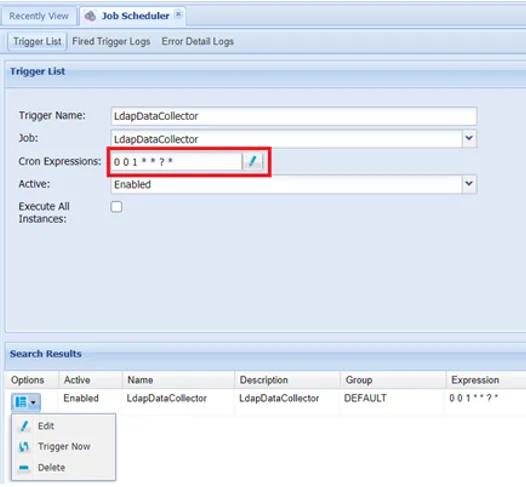Click the Active field showing Enabled
Viewport: 526px width, 487px height.
[286, 184]
